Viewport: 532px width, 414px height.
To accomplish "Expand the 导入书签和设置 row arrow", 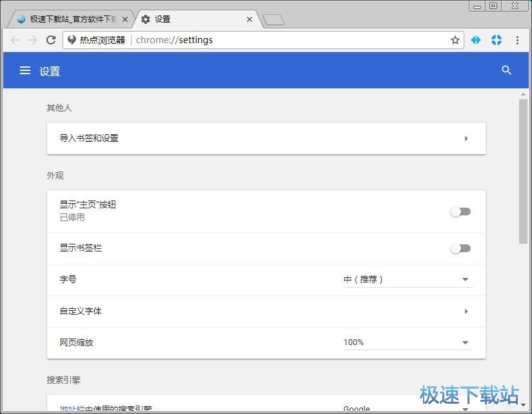I will (466, 139).
